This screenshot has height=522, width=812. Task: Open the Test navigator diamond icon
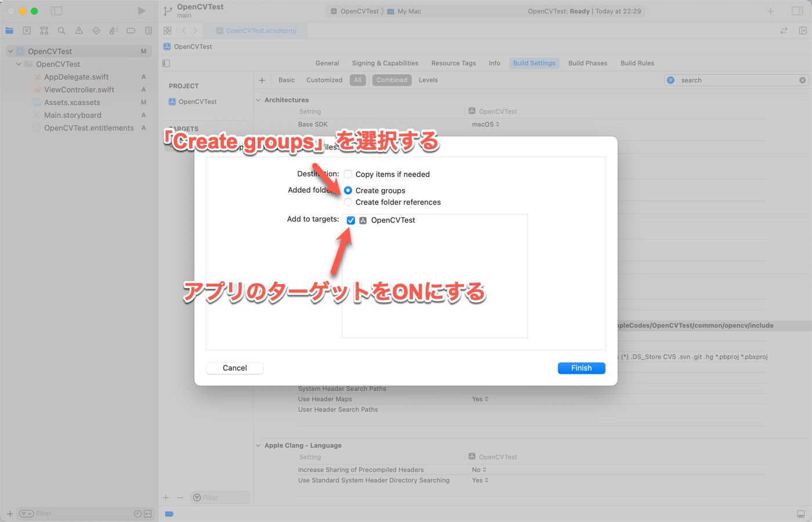click(x=96, y=31)
